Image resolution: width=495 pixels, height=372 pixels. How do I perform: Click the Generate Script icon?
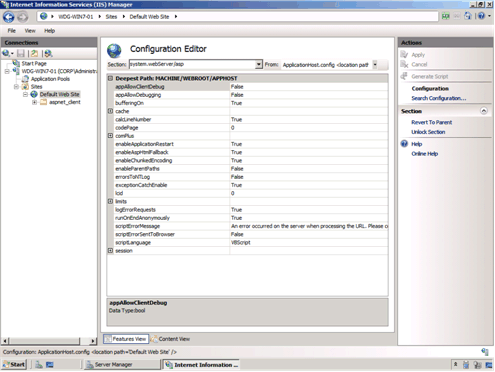404,76
